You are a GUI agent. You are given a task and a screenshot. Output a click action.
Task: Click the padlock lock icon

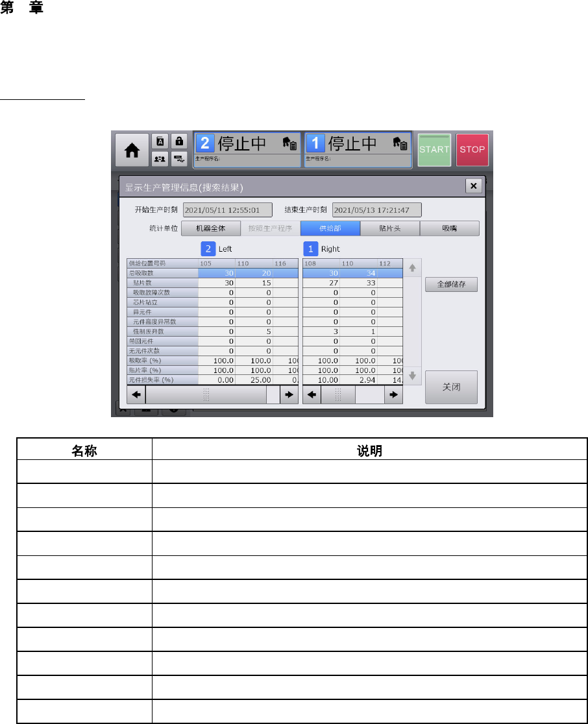pyautogui.click(x=179, y=141)
